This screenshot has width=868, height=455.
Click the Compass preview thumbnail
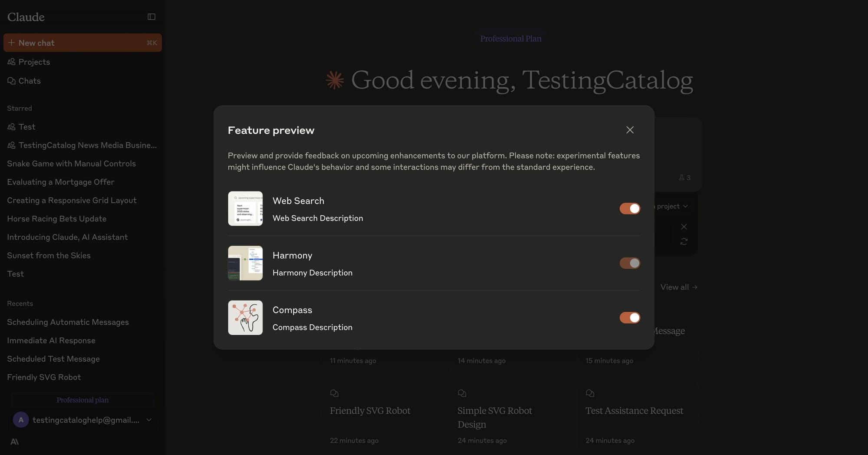245,318
